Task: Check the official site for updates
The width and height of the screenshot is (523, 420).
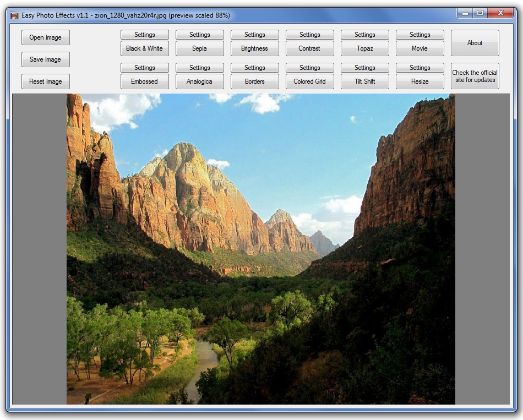Action: click(x=475, y=76)
